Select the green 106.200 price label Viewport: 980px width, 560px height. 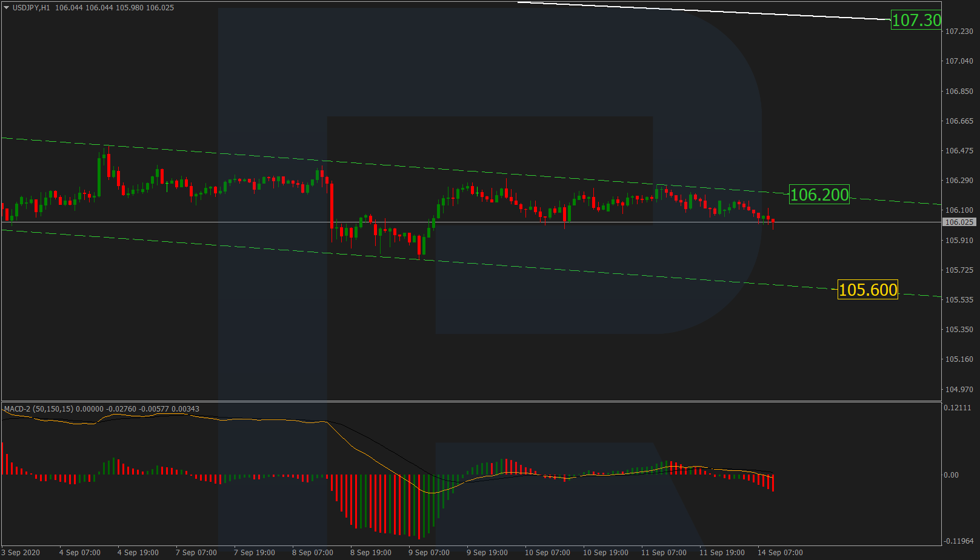pyautogui.click(x=819, y=195)
